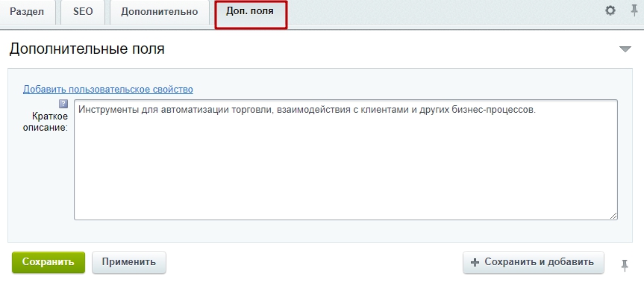Switch to the Раздел tab

point(27,11)
